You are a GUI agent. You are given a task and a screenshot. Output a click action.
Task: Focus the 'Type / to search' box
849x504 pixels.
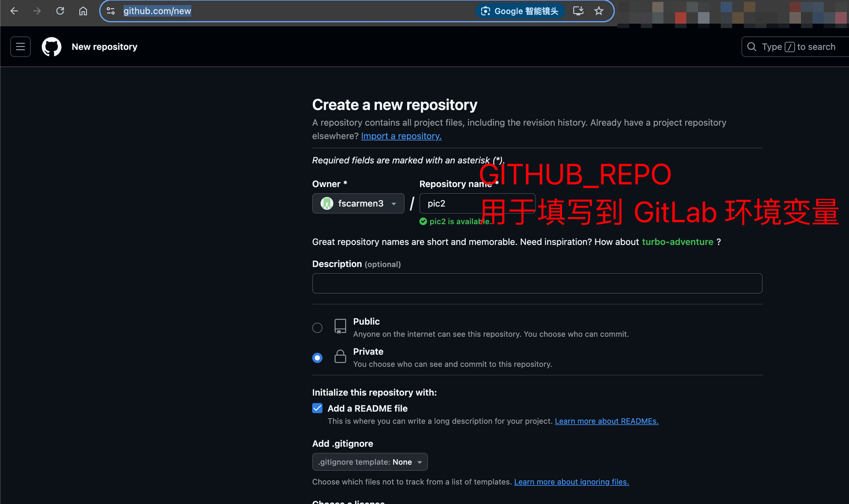click(795, 46)
